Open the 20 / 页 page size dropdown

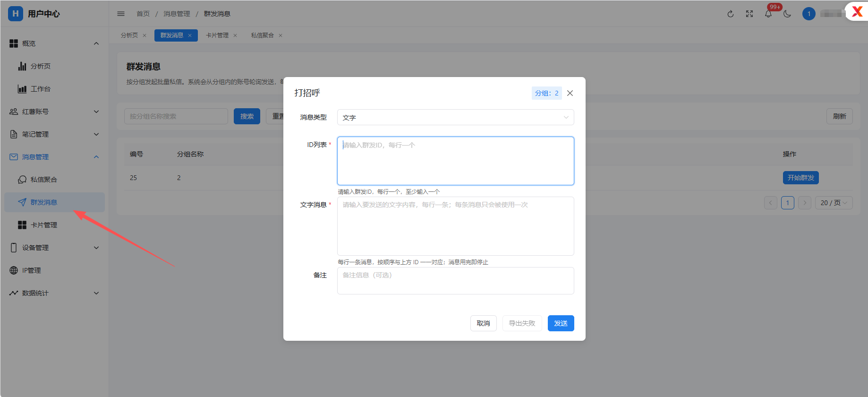(834, 203)
